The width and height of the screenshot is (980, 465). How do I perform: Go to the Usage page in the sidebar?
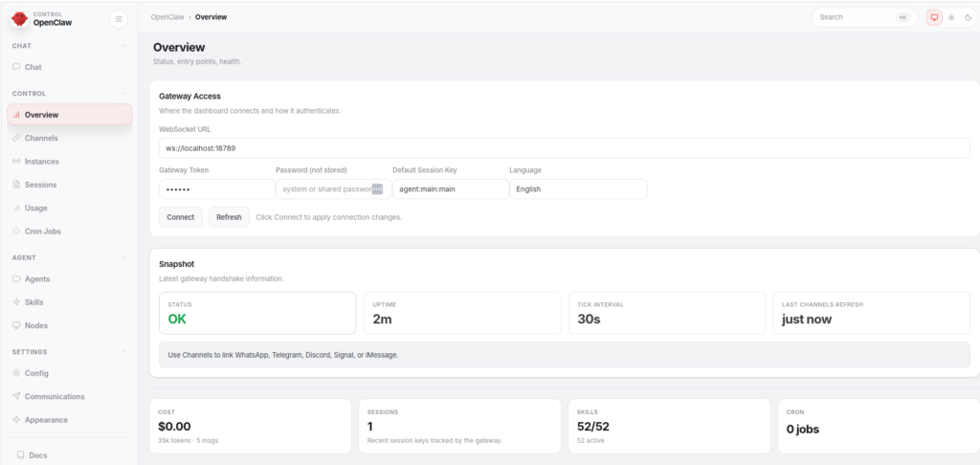coord(36,208)
